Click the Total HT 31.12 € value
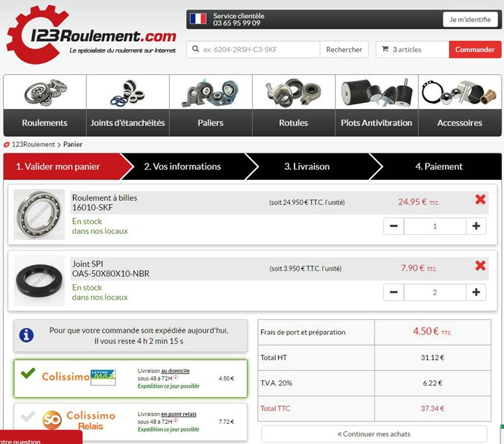 click(432, 358)
